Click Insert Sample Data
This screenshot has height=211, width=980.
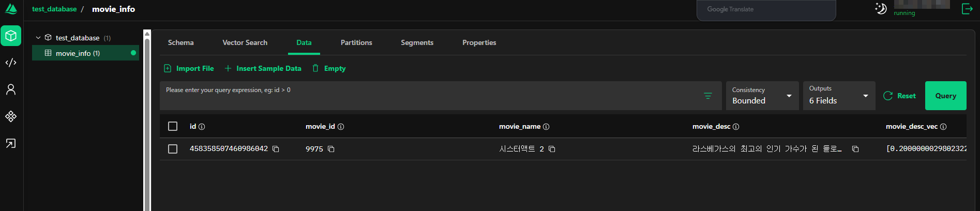coord(263,68)
